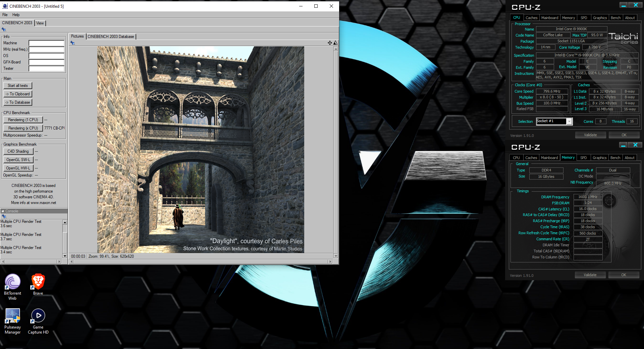Click OK in the upper CPU-Z window
The image size is (644, 349).
[x=624, y=135]
